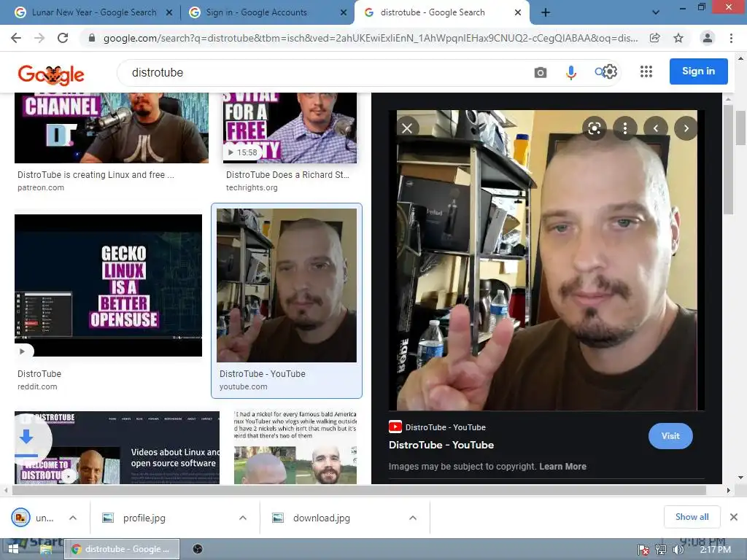This screenshot has height=560, width=747.
Task: Click 'DistroTube is creating Linux and free' caption
Action: [x=96, y=175]
